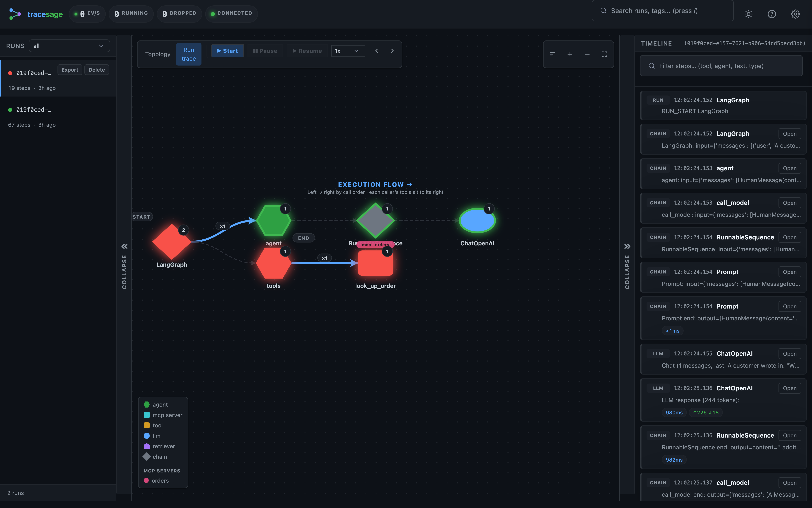Image resolution: width=812 pixels, height=508 pixels.
Task: Click the Pause playback button
Action: (265, 51)
